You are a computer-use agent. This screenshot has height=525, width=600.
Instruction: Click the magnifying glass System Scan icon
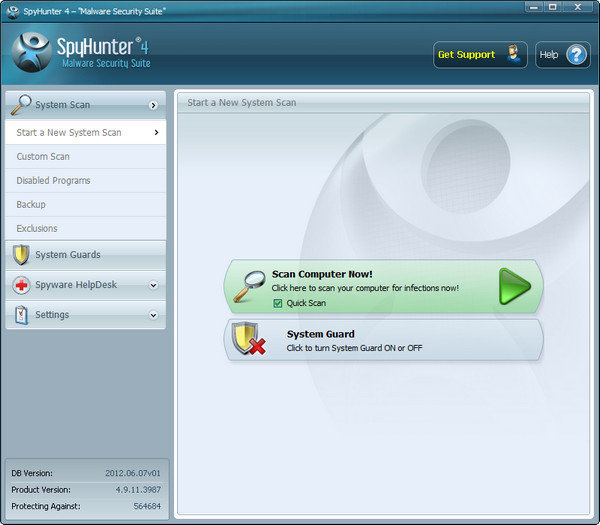[21, 104]
